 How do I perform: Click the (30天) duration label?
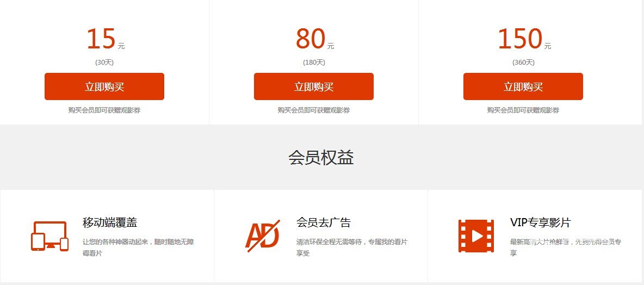coord(104,63)
